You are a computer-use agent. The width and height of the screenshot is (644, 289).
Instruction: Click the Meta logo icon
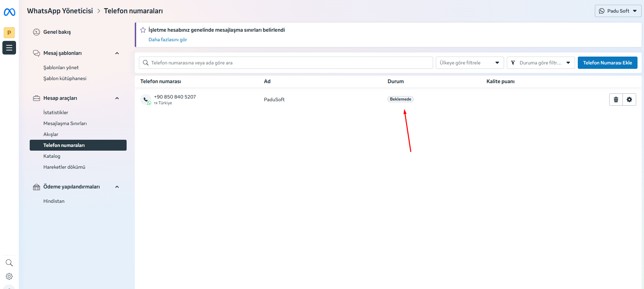coord(9,12)
